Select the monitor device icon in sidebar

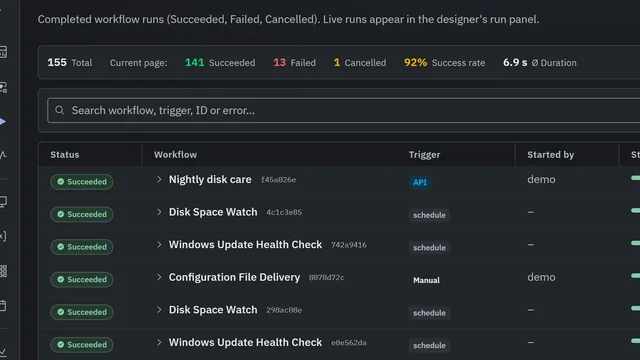[3, 202]
